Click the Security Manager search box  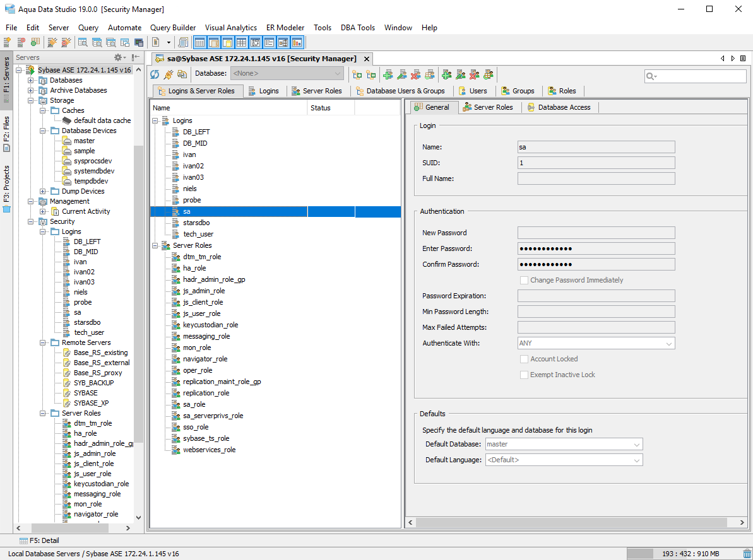click(696, 76)
